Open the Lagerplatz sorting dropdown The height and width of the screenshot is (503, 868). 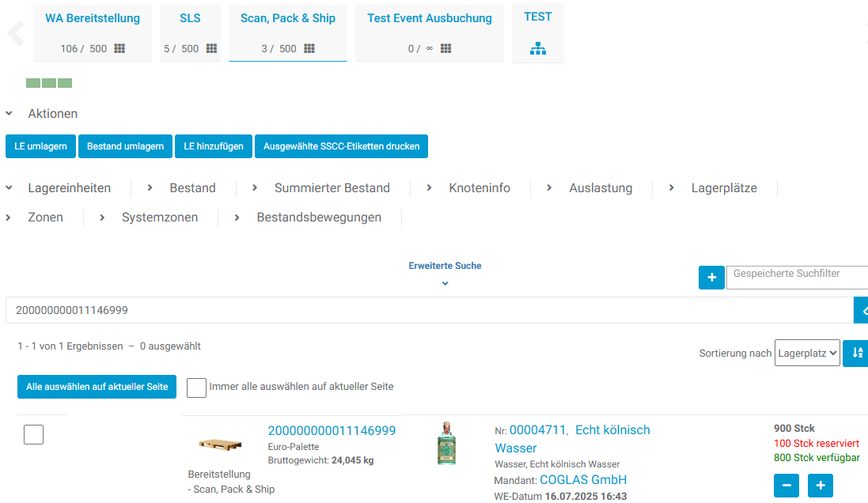807,353
